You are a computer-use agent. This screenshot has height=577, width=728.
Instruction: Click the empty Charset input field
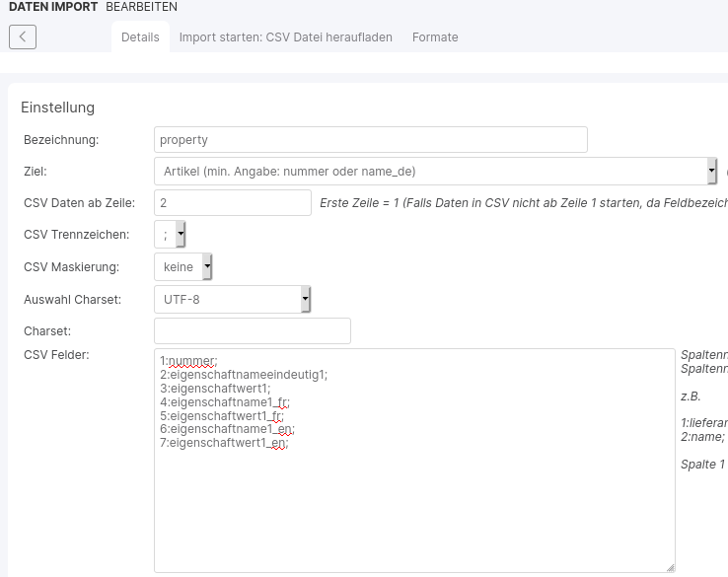coord(253,331)
